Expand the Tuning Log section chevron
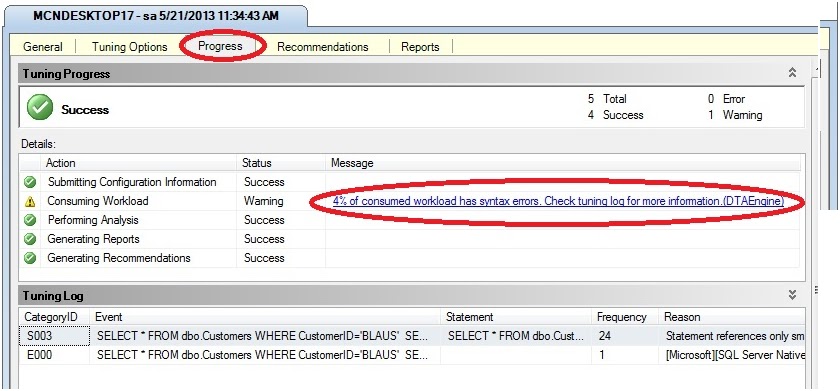 (x=792, y=295)
